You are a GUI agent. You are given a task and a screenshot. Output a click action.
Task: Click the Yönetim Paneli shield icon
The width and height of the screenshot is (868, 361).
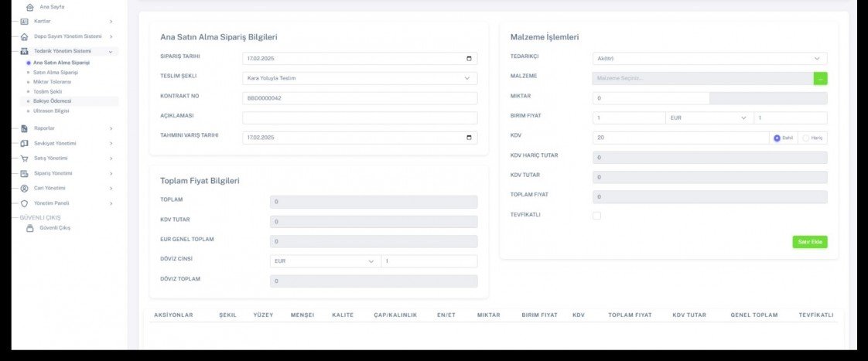click(x=24, y=203)
